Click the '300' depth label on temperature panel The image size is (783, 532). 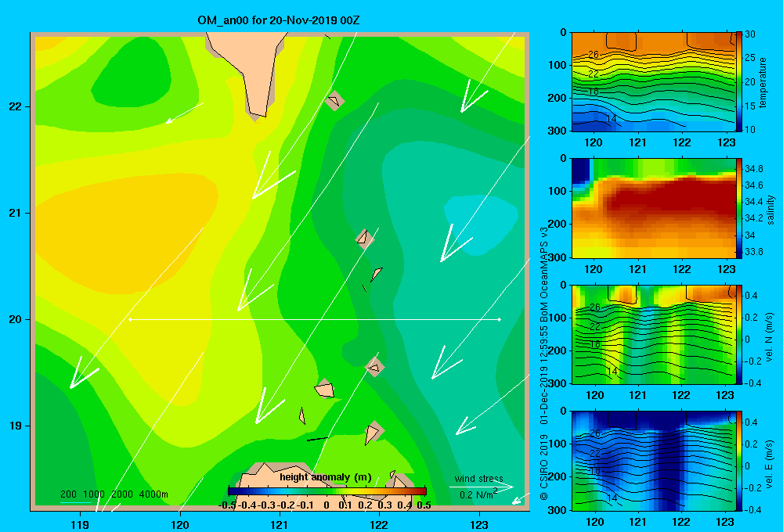pos(557,131)
